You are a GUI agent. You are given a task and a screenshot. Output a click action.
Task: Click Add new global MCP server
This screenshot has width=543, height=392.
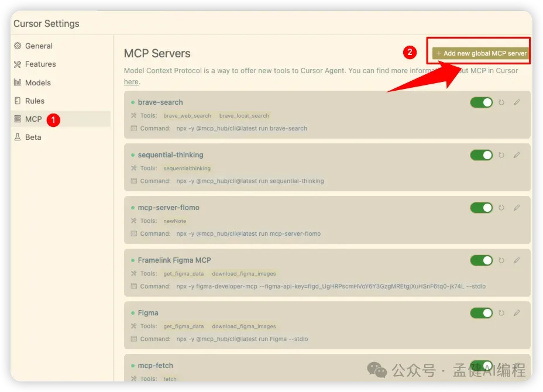(x=481, y=53)
